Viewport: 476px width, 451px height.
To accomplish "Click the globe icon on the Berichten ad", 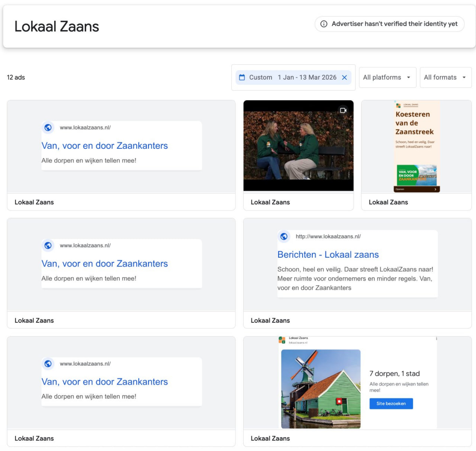I will [x=284, y=236].
